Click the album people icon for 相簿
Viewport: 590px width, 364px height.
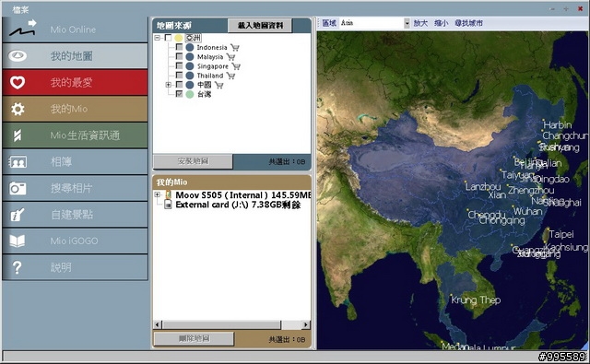click(x=18, y=162)
